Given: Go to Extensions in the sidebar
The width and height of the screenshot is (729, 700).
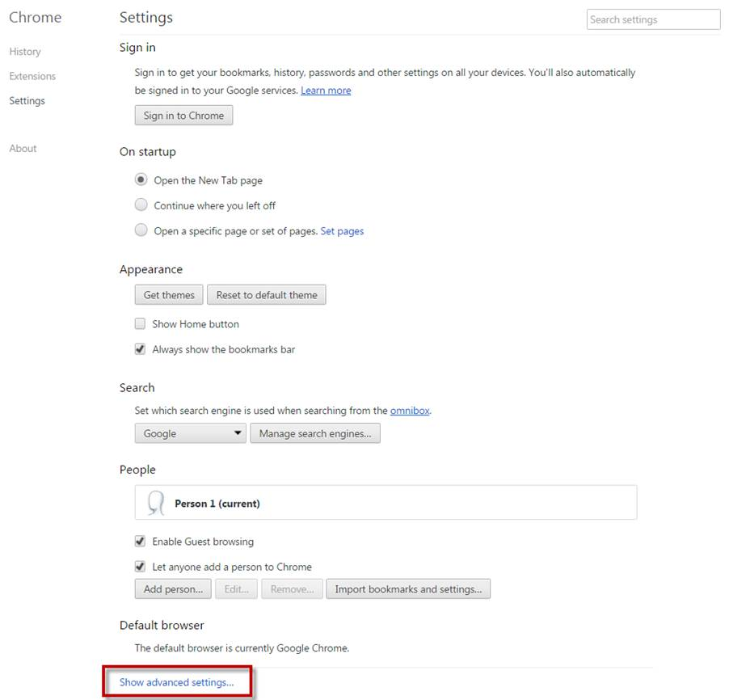Looking at the screenshot, I should [32, 76].
